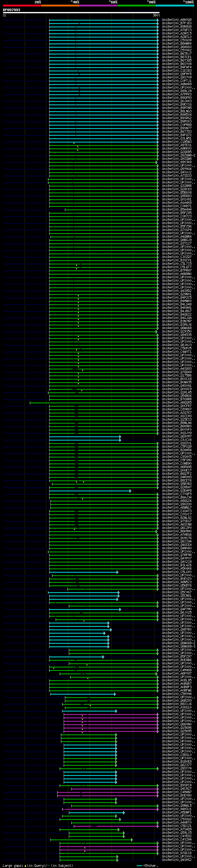Click the cyan alignment bar for UniRef100_B4FQ72

[104, 135]
